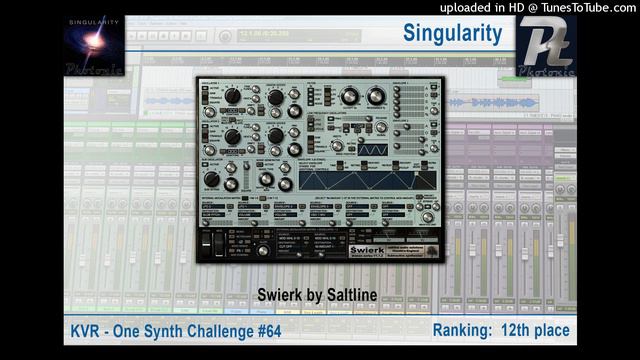
Task: Open first matrix slot Source dropdown
Action: pos(214,207)
